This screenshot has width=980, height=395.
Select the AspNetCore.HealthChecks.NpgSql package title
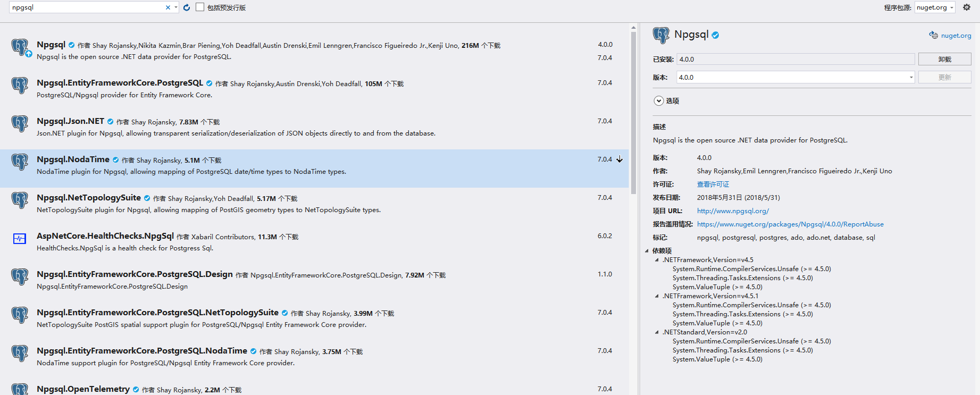105,236
